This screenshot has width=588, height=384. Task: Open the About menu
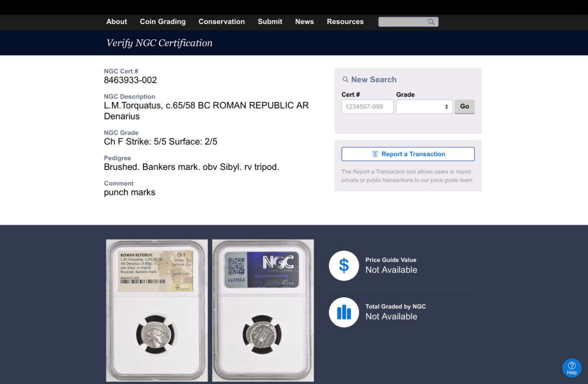[x=117, y=22]
